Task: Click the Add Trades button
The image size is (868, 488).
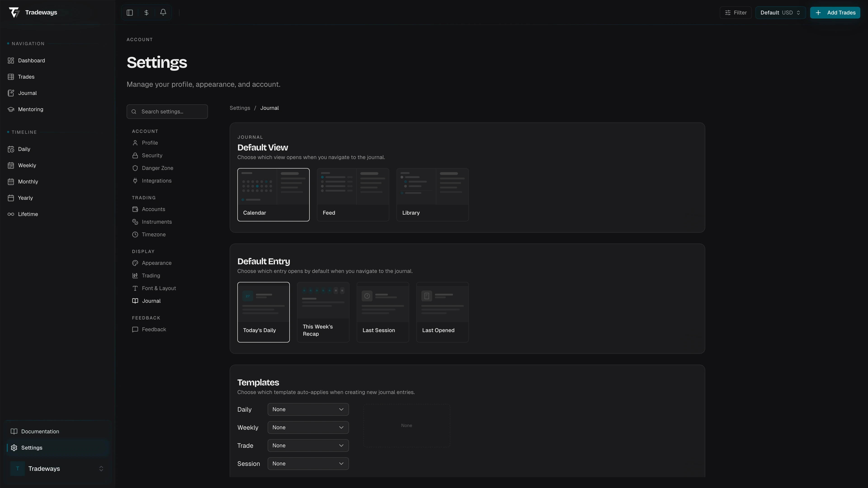Action: 835,13
